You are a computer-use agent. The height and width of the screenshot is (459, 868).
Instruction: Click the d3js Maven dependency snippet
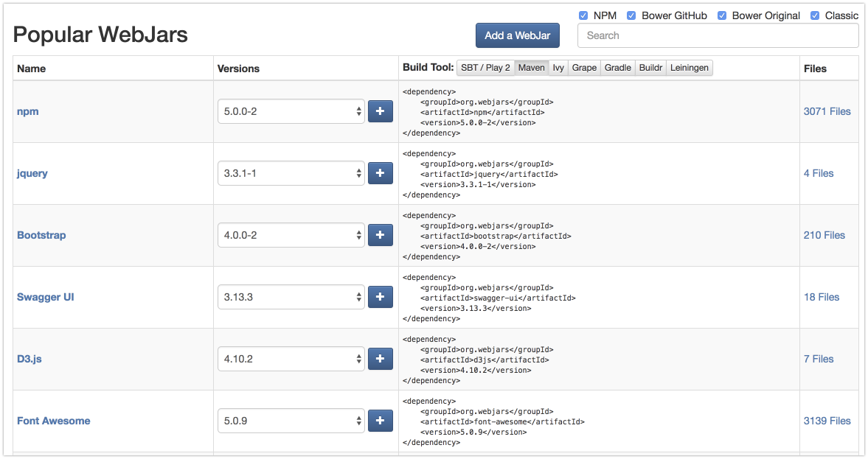(479, 360)
